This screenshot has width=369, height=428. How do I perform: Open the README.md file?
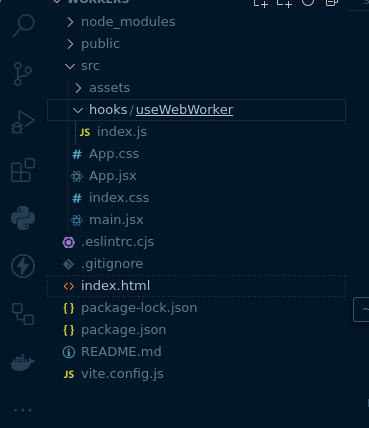196,352
